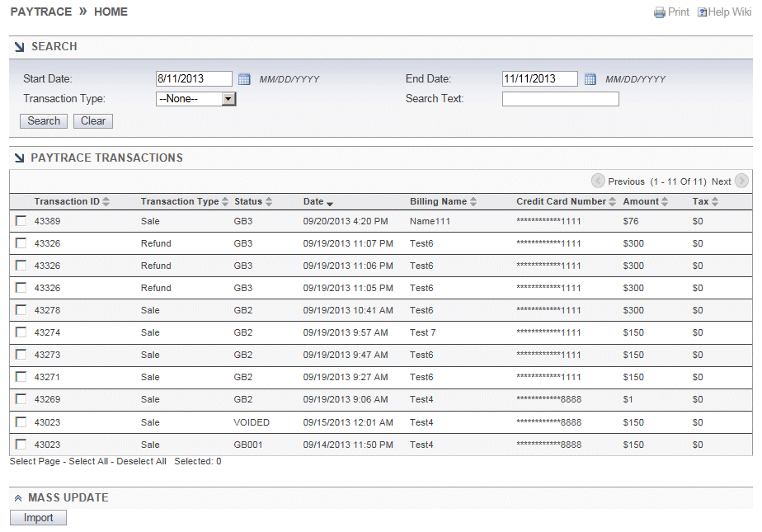This screenshot has height=532, width=762.
Task: Collapse the PayTrace Transactions section arrow
Action: tap(20, 158)
